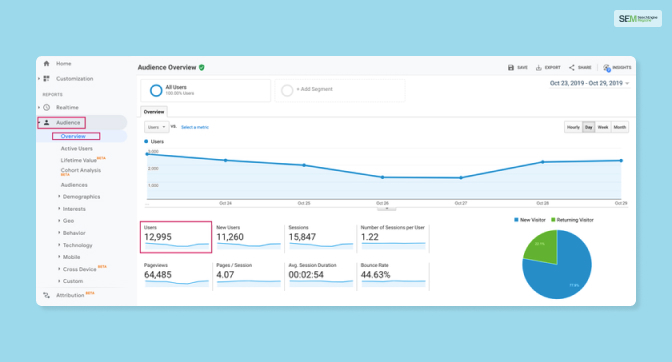Image resolution: width=672 pixels, height=362 pixels.
Task: Expand the Cross Device submenu
Action: point(59,269)
